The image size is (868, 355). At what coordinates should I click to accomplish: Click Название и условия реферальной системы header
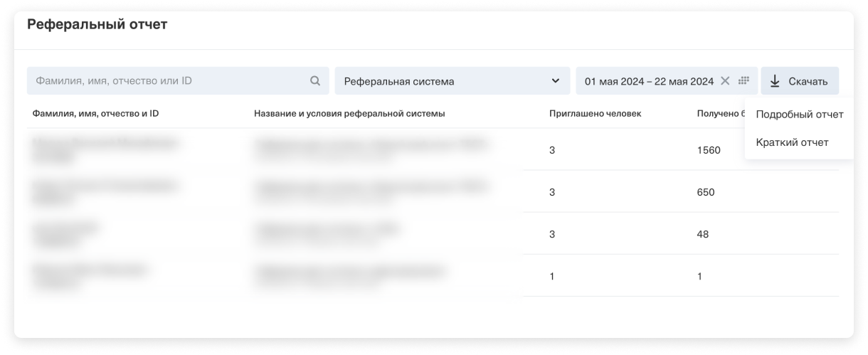point(349,114)
